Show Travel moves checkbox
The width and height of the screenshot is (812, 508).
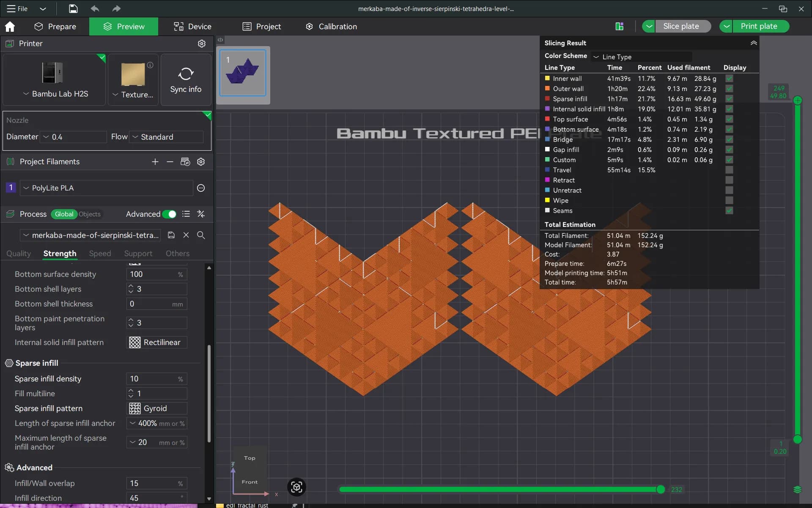point(729,170)
